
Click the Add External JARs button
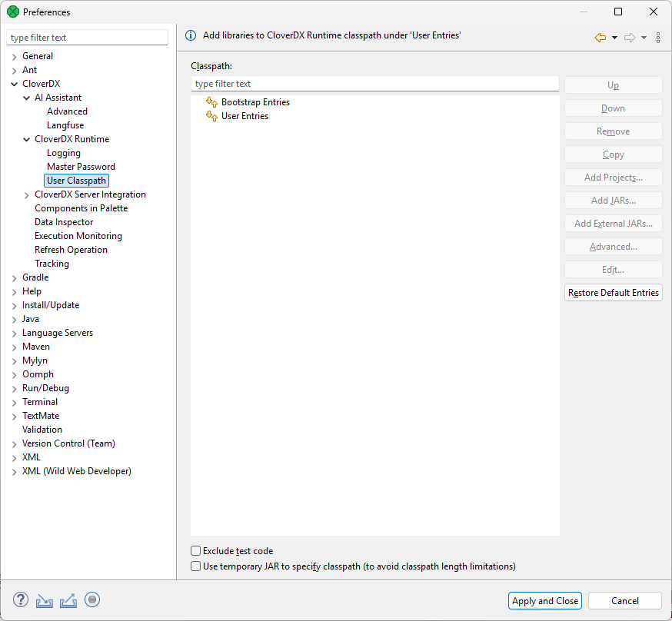(x=614, y=224)
